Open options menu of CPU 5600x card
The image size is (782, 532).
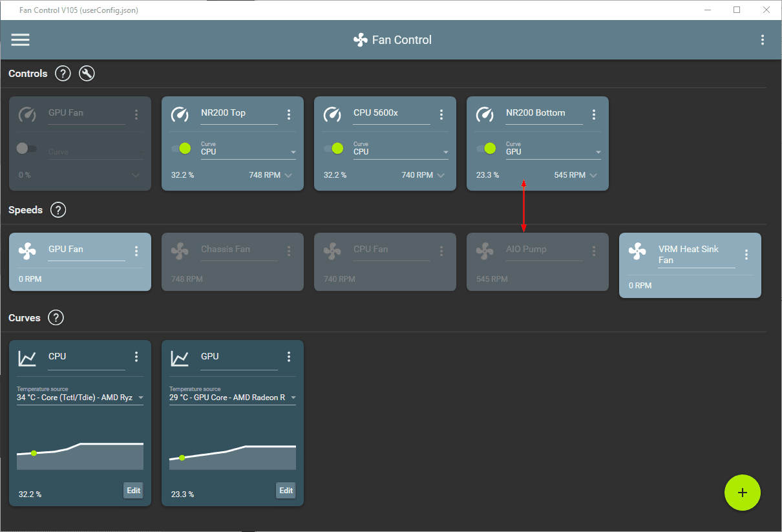pos(441,114)
